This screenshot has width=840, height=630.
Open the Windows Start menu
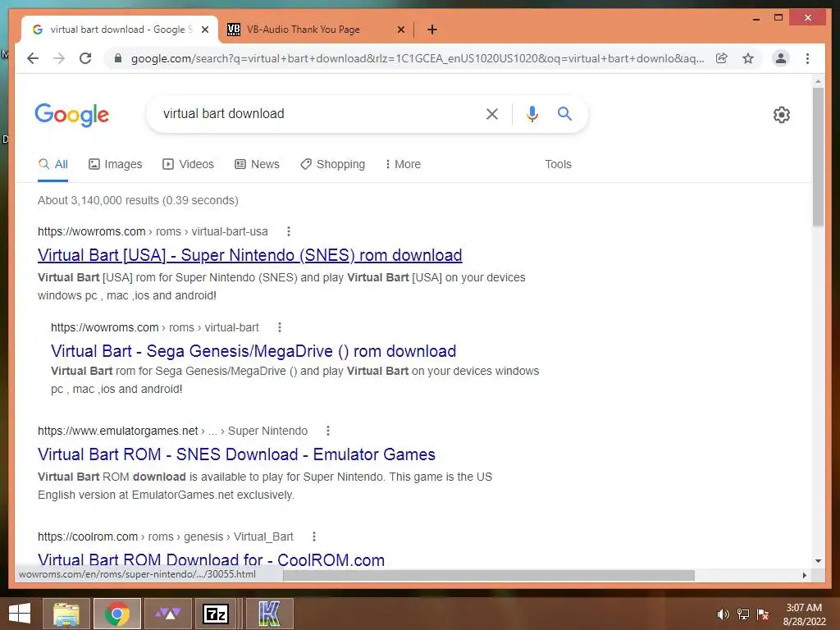[x=20, y=614]
